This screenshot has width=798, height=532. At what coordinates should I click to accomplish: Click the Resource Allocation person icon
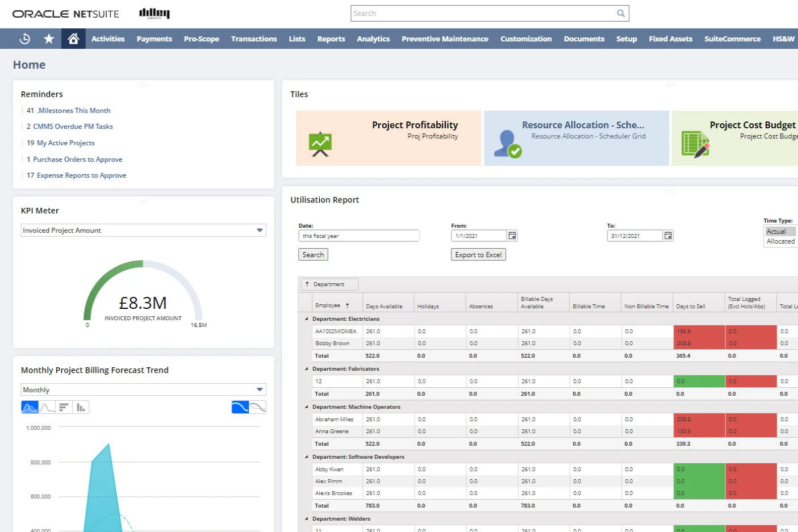(507, 144)
